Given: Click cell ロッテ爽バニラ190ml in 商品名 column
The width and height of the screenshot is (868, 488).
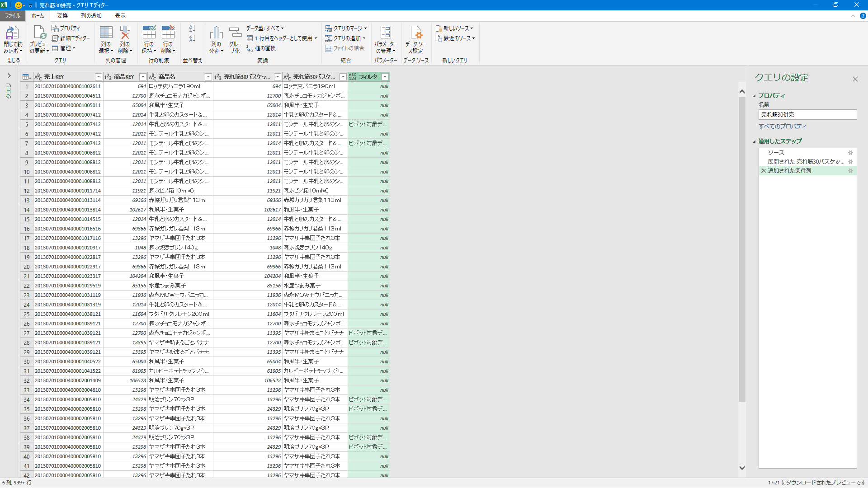Looking at the screenshot, I should click(180, 86).
